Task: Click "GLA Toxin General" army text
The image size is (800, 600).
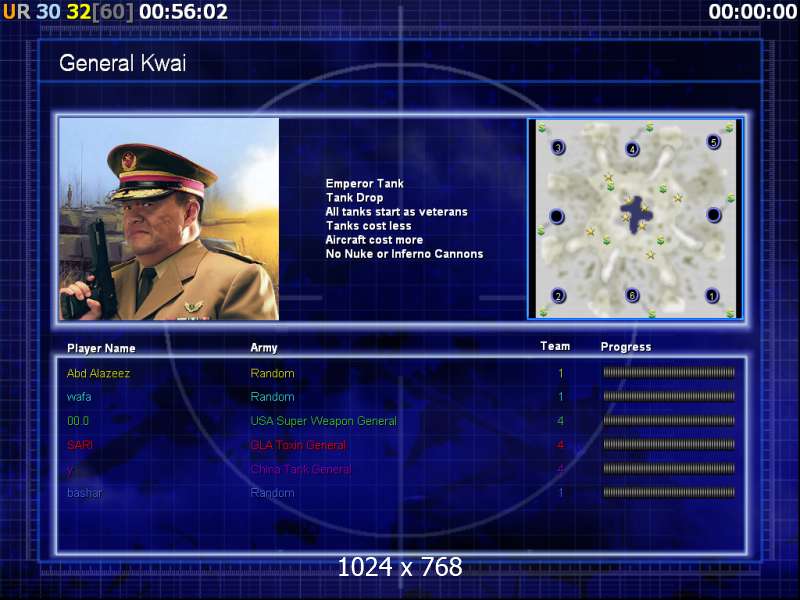Action: [298, 445]
